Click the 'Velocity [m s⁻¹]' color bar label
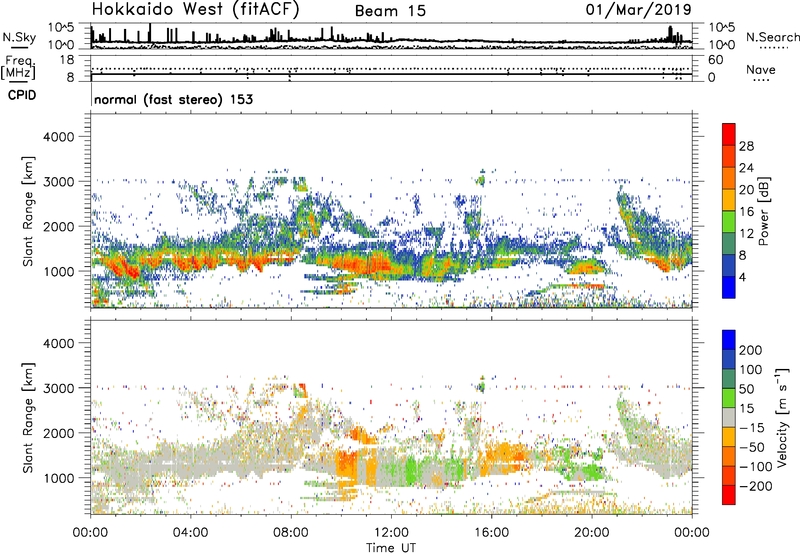 tap(782, 417)
